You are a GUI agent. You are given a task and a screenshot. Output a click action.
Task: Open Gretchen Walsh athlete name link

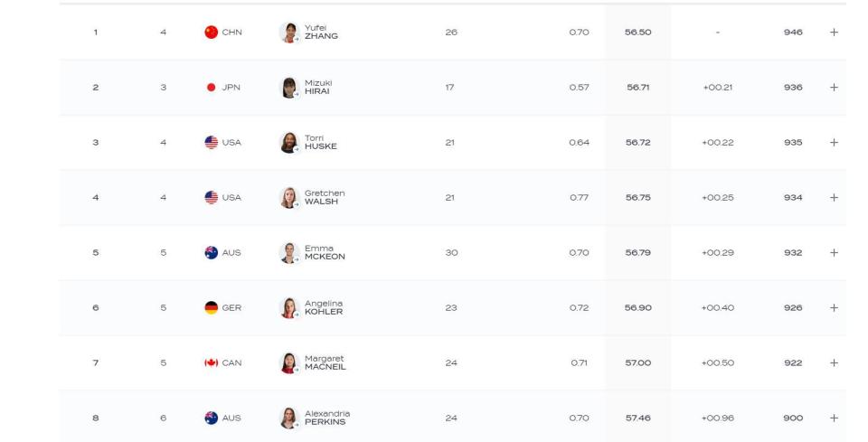[325, 197]
